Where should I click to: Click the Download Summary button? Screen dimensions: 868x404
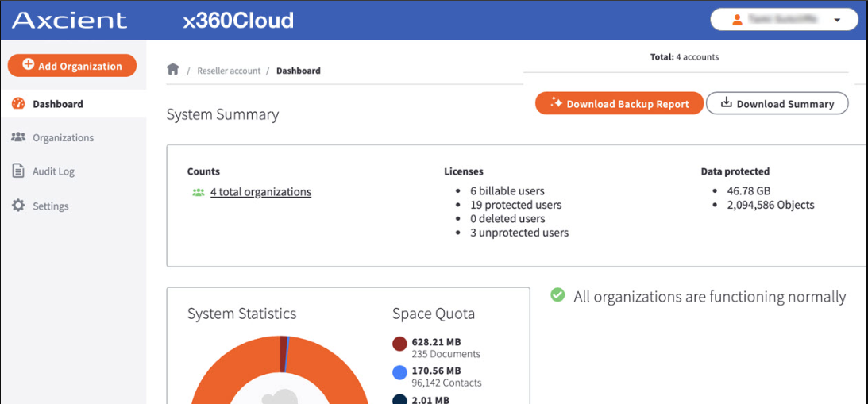(777, 103)
